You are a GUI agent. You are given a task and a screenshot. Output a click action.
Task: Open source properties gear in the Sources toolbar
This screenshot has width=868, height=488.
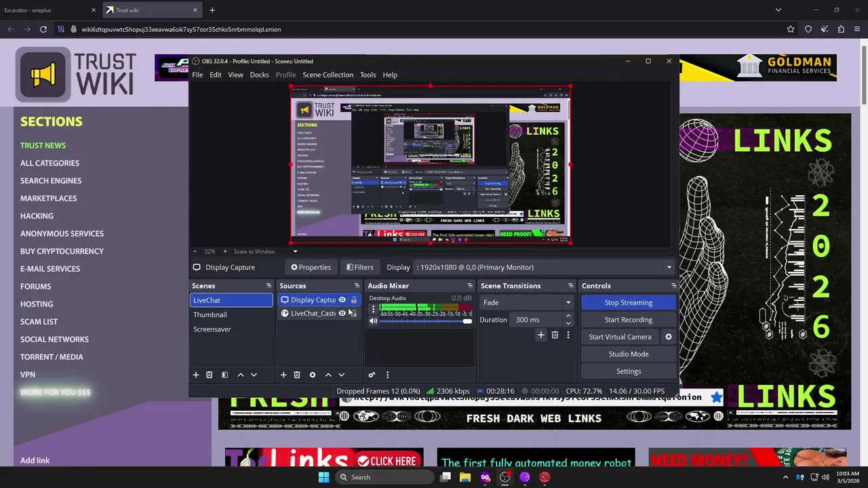[x=313, y=375]
